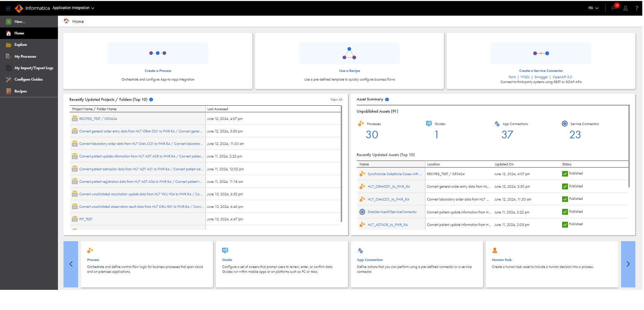Click Published checkmark for HL7_ADTA08_to_FHIR_R4 row
This screenshot has height=310, width=644.
pyautogui.click(x=565, y=225)
